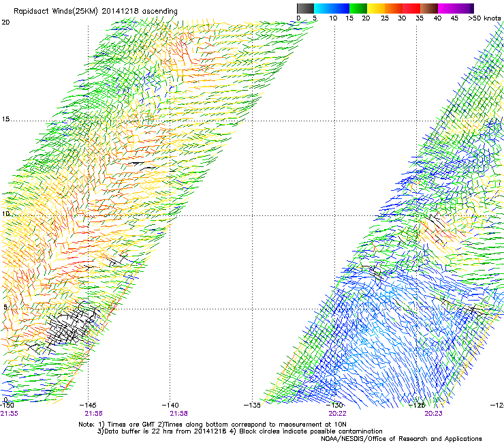Click the latitude '20' label on left axis
Viewport: 504px width, 443px height.
click(5, 22)
